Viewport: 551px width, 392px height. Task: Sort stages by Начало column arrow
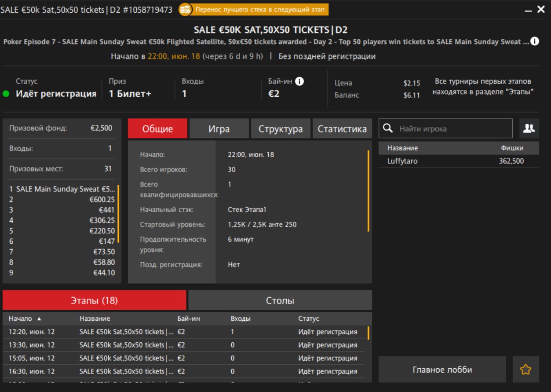click(x=39, y=319)
